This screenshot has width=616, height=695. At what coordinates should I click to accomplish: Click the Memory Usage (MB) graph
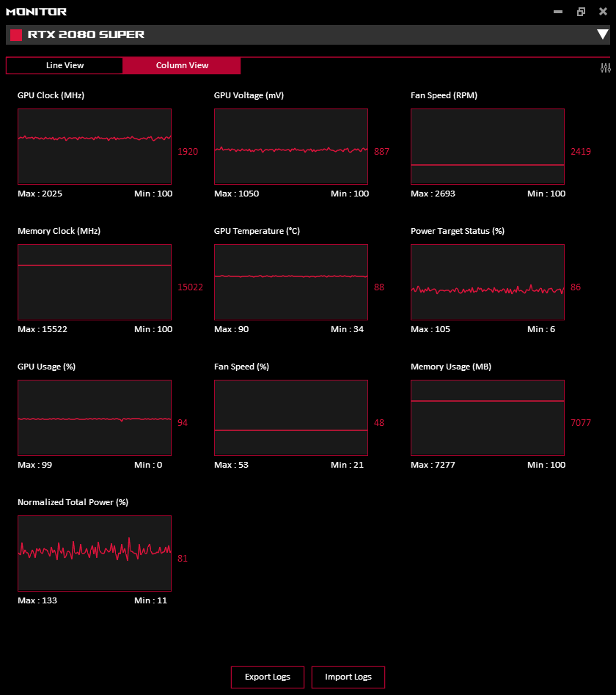488,418
